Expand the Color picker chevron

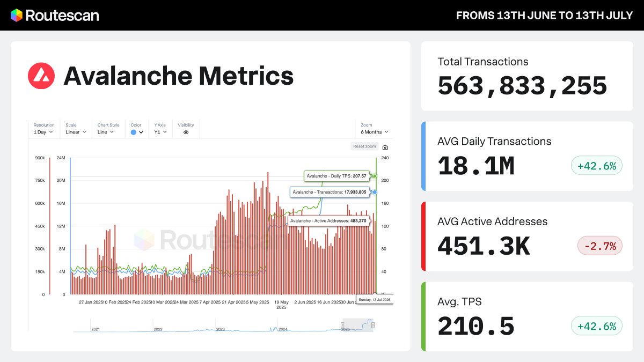[x=141, y=132]
